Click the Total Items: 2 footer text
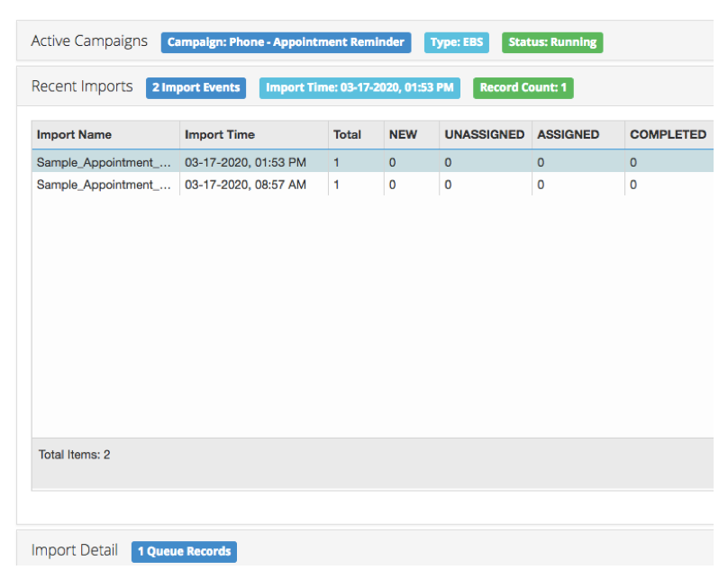 (x=74, y=455)
